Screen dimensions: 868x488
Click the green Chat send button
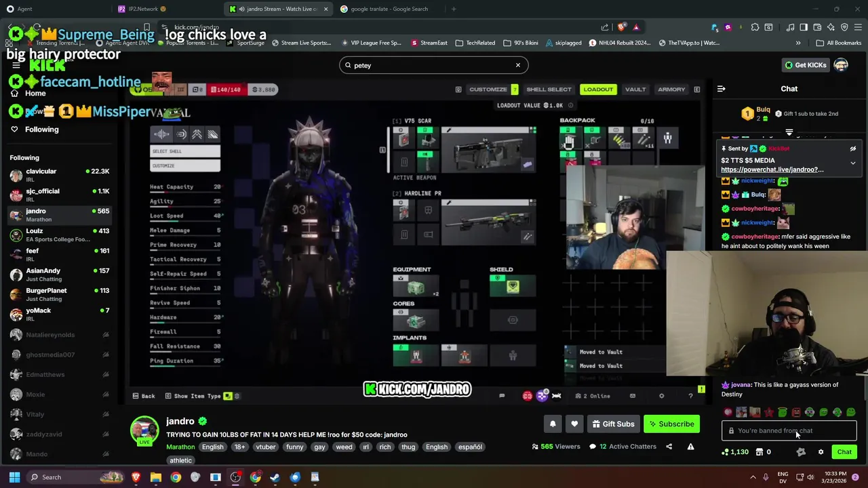click(x=844, y=452)
